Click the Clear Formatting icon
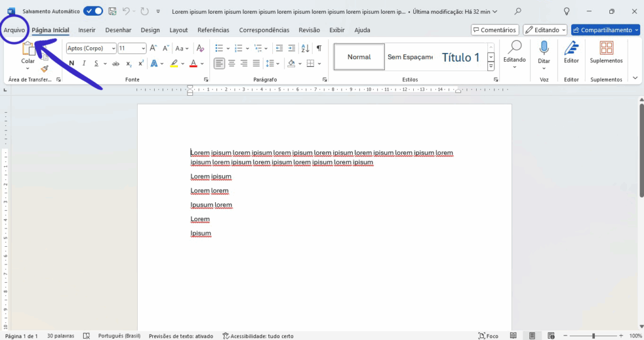The width and height of the screenshot is (644, 340). click(x=200, y=48)
